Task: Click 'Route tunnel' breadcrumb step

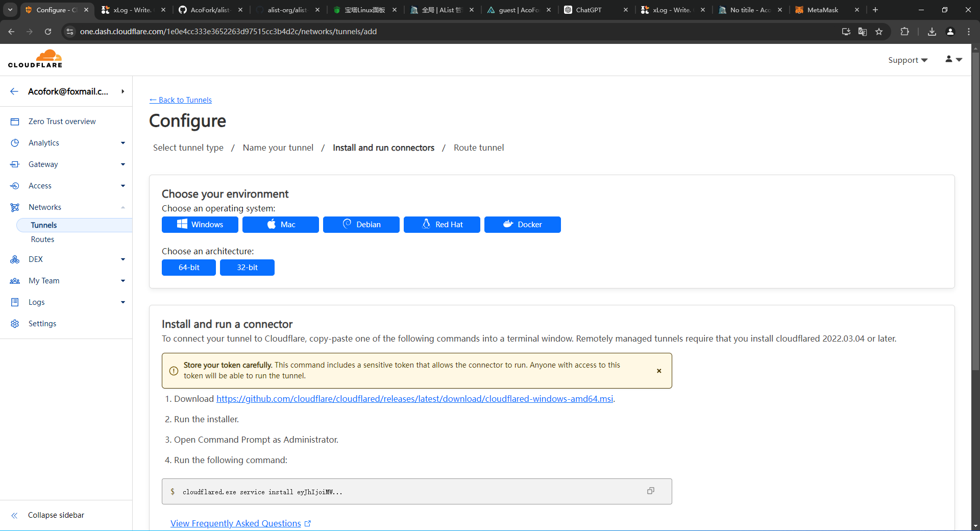Action: [x=479, y=148]
